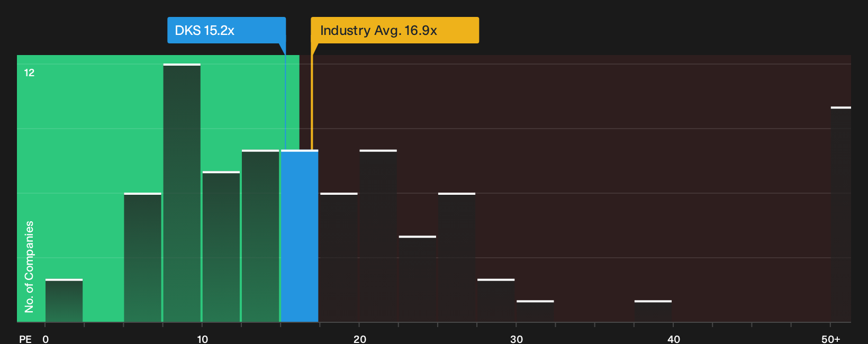Screen dimensions: 868x344
Task: Select the tallest bar near PE 8
Action: click(182, 193)
